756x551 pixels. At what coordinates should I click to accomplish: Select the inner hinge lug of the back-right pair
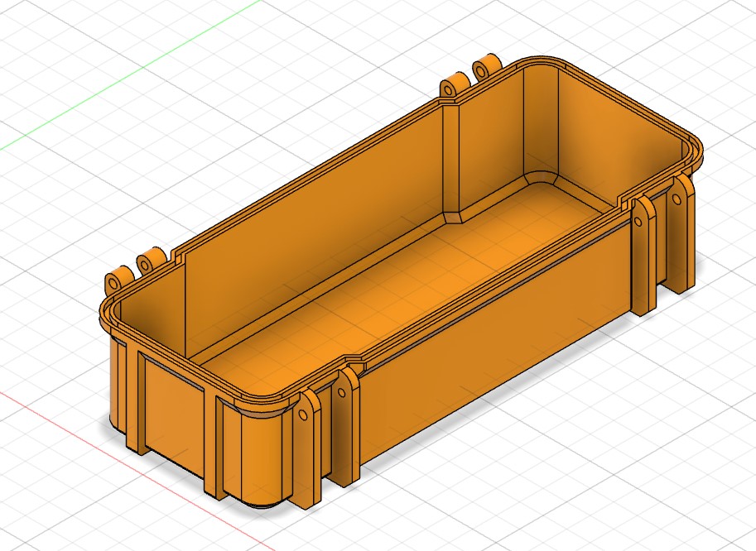[453, 87]
